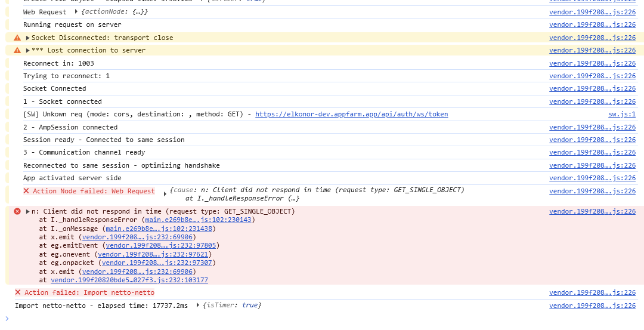The width and height of the screenshot is (644, 330).
Task: Expand the isTimer object on elapsed time line
Action: point(198,306)
